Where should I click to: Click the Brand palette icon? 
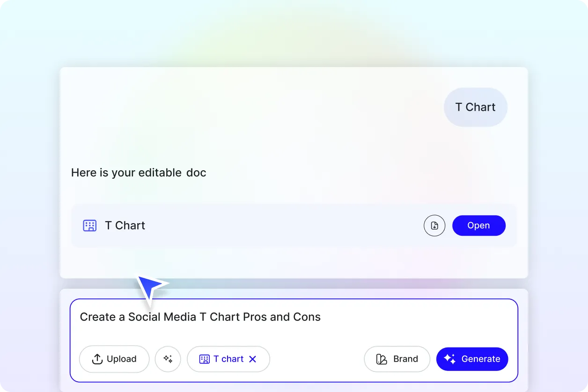pos(382,359)
